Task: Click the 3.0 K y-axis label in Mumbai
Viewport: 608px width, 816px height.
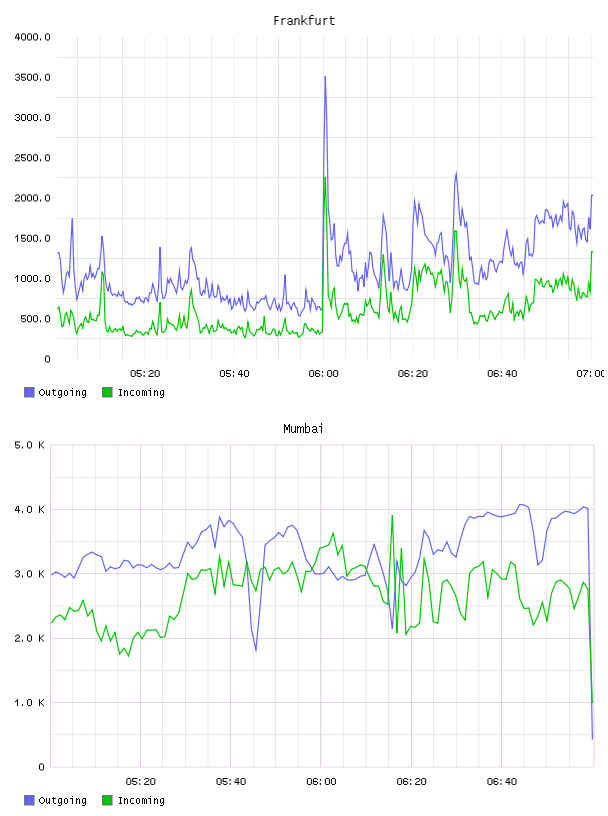Action: [29, 574]
